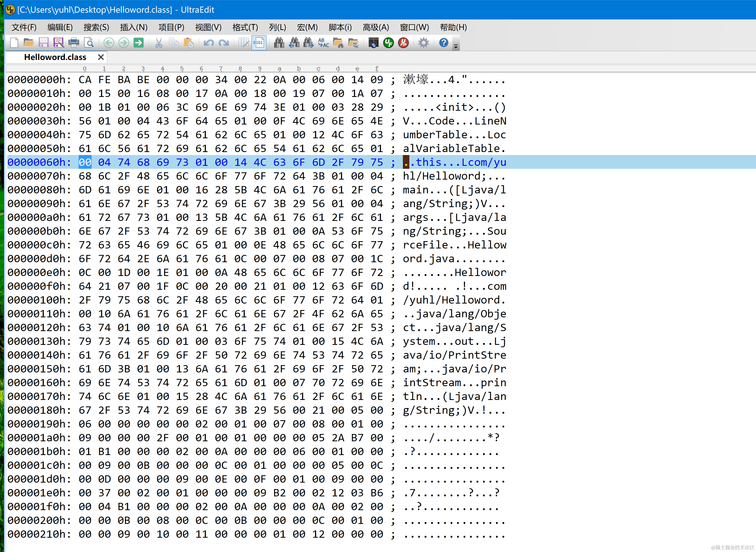Screen dimensions: 756x552
Task: Click the New file icon
Action: pyautogui.click(x=14, y=43)
